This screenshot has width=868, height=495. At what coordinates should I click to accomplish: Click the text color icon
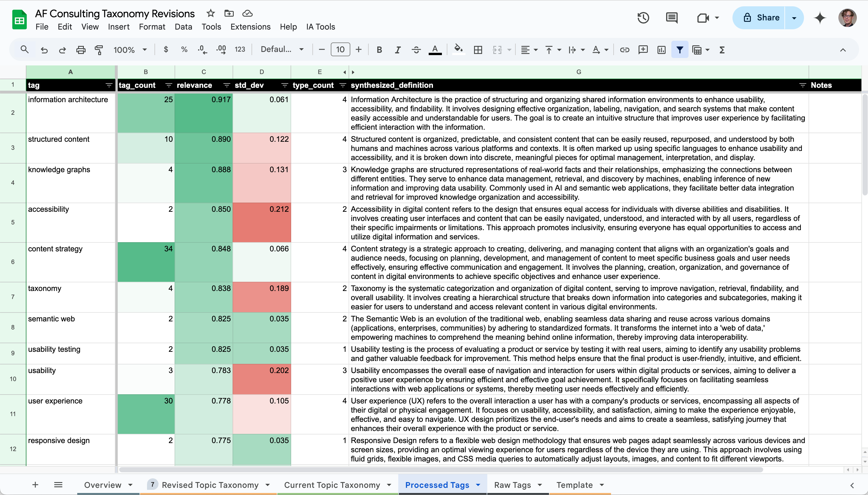(x=435, y=49)
